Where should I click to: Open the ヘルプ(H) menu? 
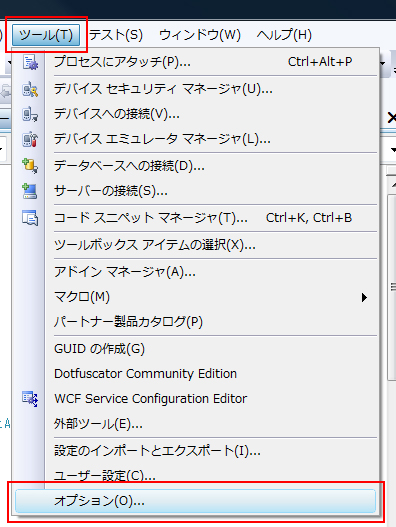284,35
